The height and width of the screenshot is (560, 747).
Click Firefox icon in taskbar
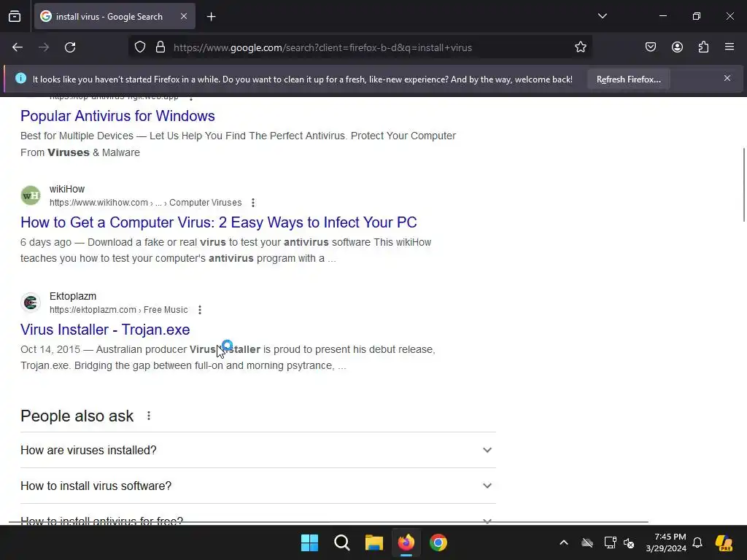click(x=406, y=542)
